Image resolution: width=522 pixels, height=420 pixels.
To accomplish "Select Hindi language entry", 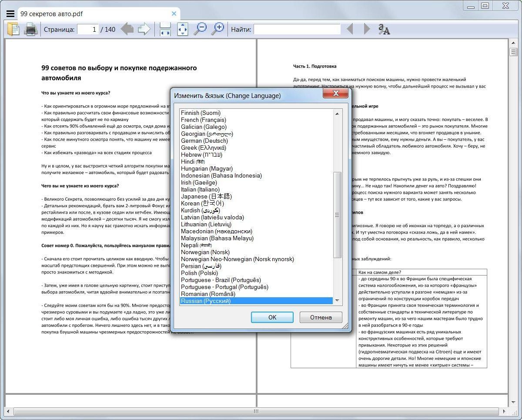I will coord(256,161).
